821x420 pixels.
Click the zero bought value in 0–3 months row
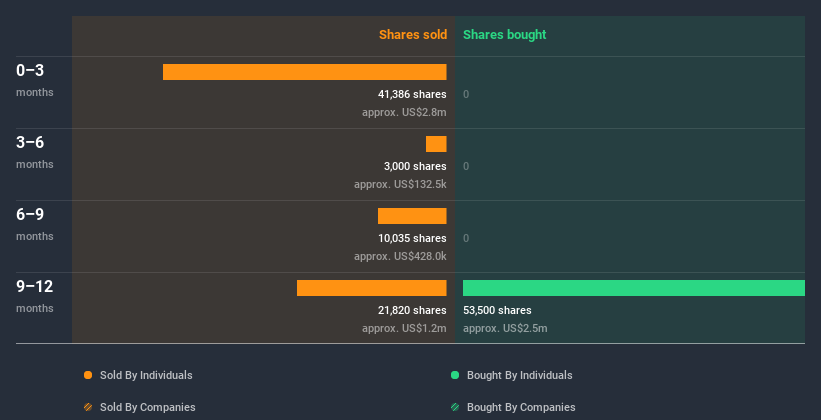(x=466, y=95)
